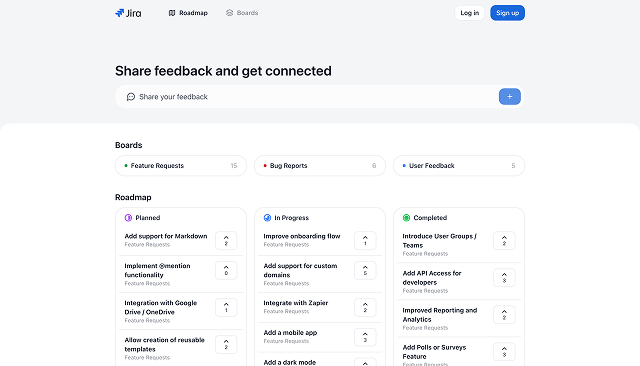The height and width of the screenshot is (366, 640).
Task: Open Integrate with Zapier item
Action: (296, 303)
